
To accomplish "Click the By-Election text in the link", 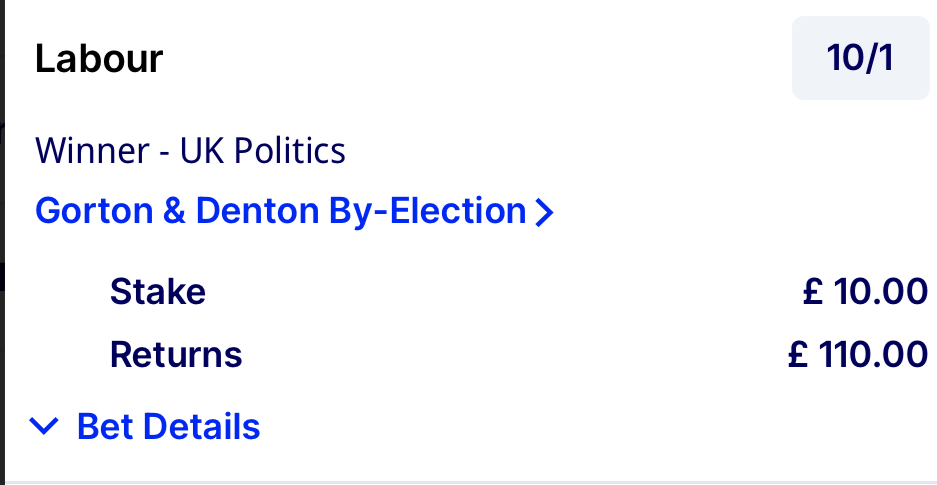I will (x=427, y=211).
